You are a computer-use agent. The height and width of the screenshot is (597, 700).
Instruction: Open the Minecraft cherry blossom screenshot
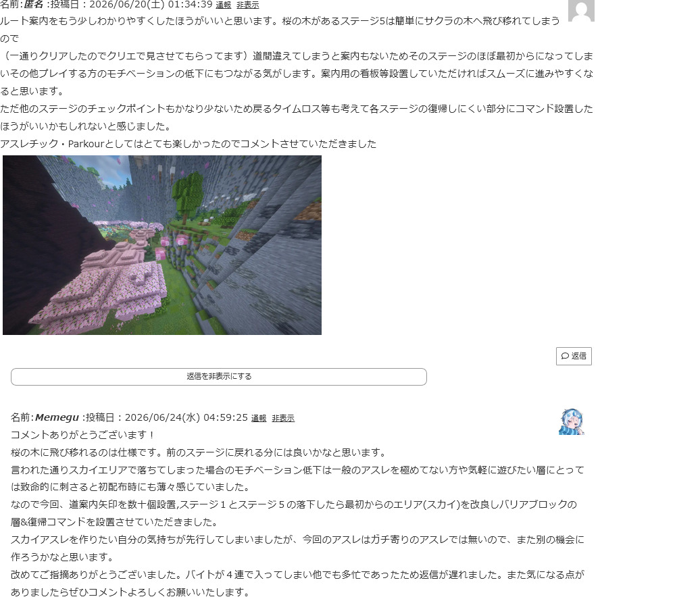(162, 245)
